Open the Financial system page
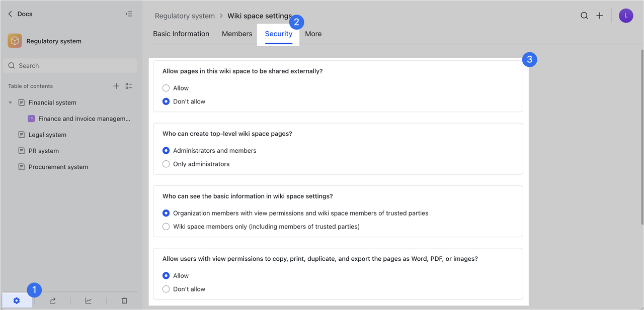The width and height of the screenshot is (644, 310). click(x=52, y=102)
